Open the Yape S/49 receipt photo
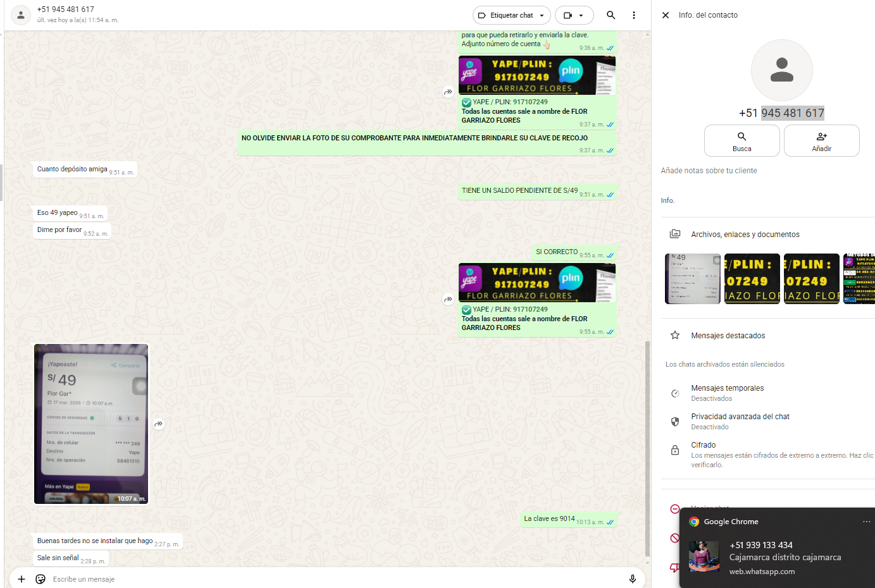 coord(91,424)
